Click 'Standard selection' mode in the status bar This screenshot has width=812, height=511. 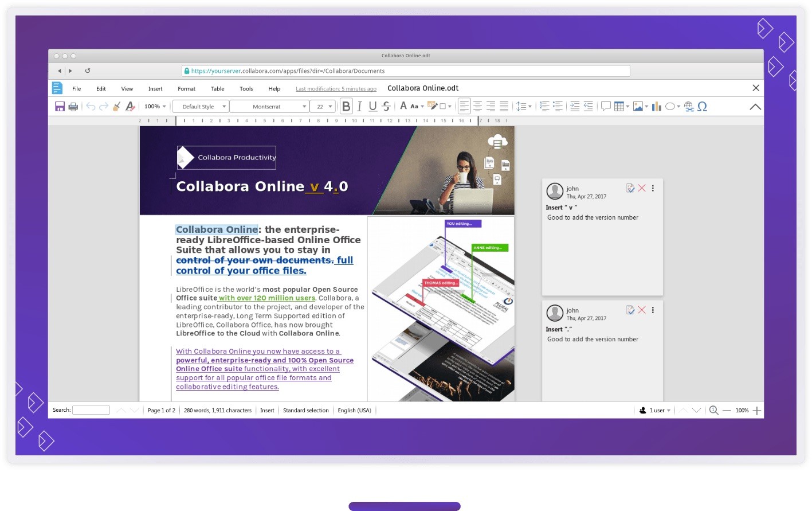point(306,410)
